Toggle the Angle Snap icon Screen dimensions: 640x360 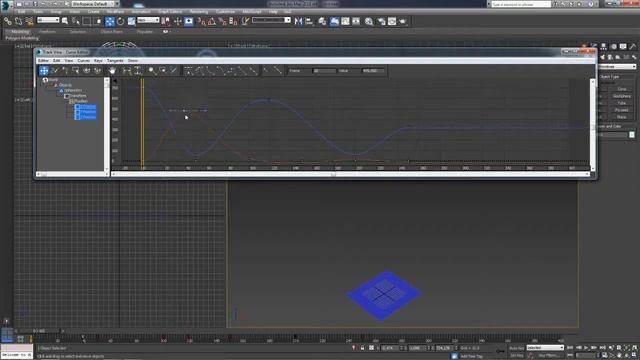point(211,21)
